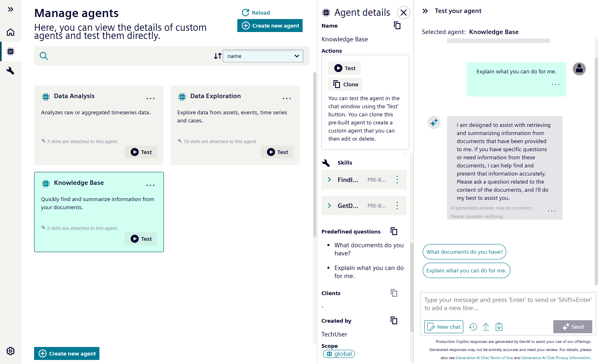Start a New chat
602x364 pixels.
click(x=443, y=327)
